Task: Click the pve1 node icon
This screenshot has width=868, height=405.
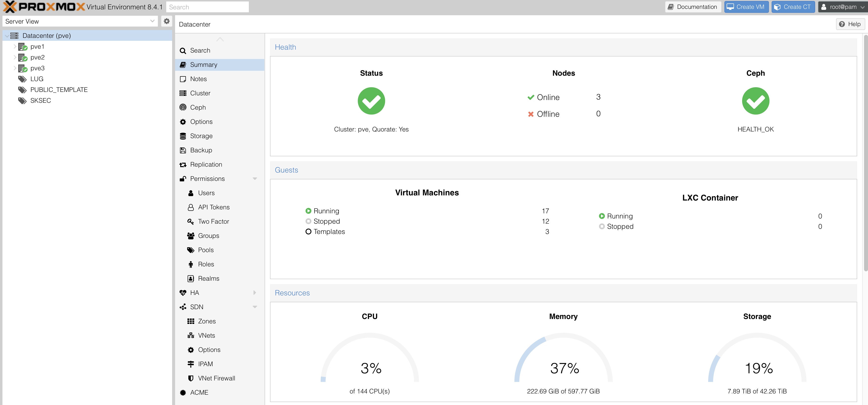Action: pyautogui.click(x=23, y=46)
